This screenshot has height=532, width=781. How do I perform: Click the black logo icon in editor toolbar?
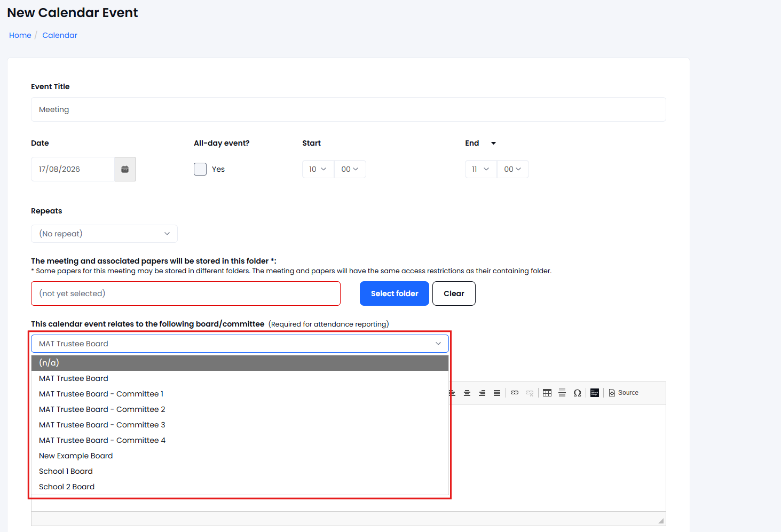click(x=595, y=393)
